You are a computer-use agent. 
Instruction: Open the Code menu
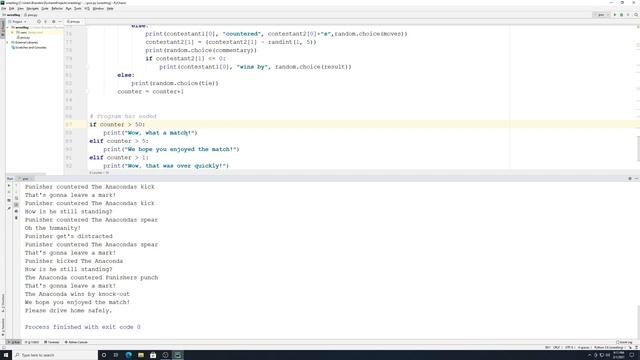click(45, 9)
